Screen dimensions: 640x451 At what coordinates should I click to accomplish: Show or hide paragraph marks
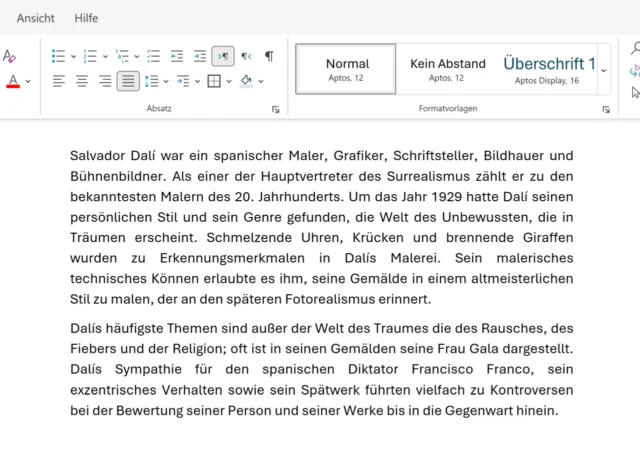point(269,56)
